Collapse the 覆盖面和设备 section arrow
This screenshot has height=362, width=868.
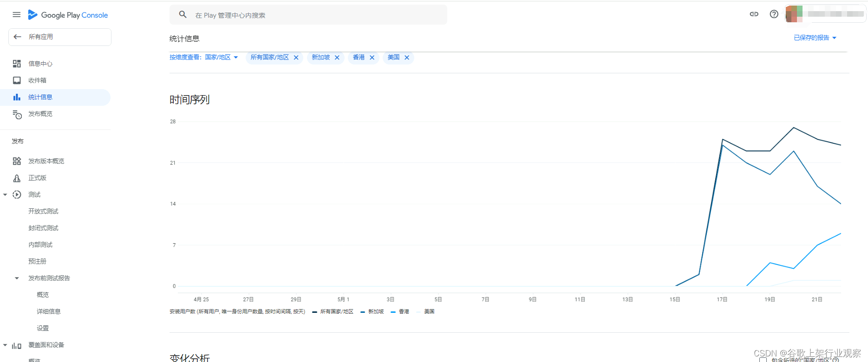point(5,345)
